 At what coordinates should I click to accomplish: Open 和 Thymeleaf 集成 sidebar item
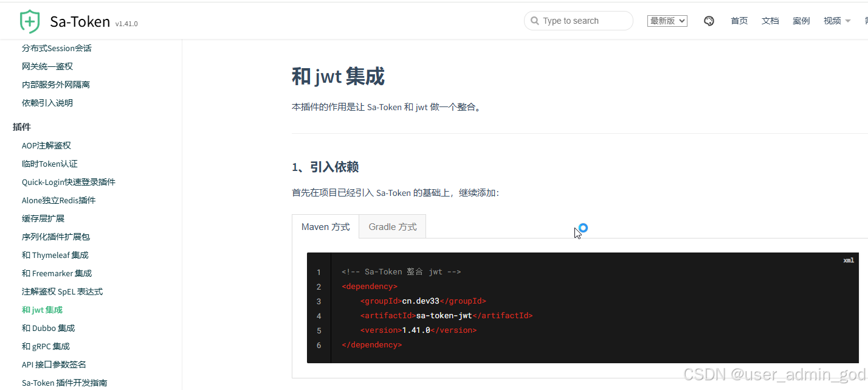(x=55, y=255)
